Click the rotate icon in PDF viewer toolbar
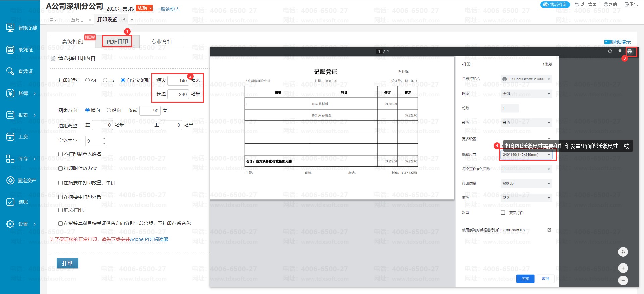 tap(610, 51)
